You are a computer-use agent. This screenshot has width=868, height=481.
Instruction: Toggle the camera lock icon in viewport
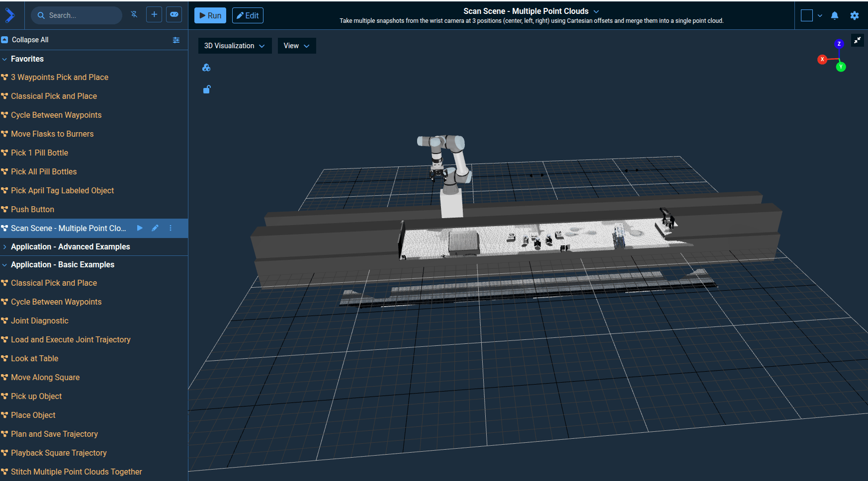pyautogui.click(x=207, y=89)
